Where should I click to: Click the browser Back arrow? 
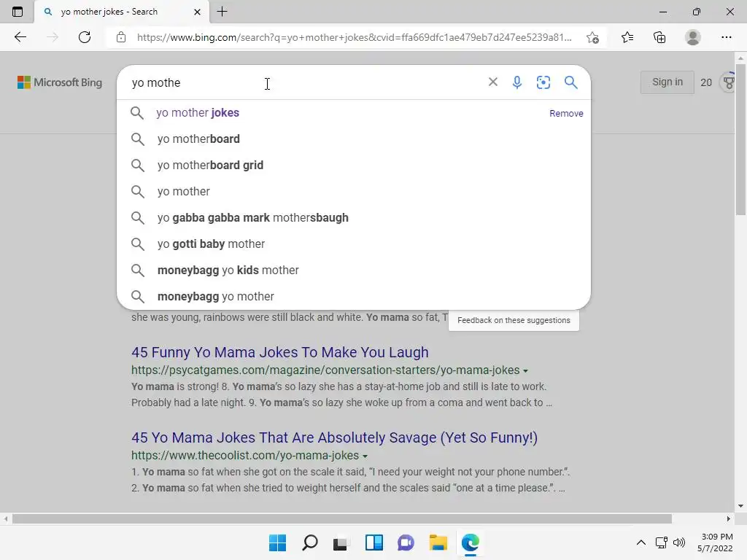(20, 37)
